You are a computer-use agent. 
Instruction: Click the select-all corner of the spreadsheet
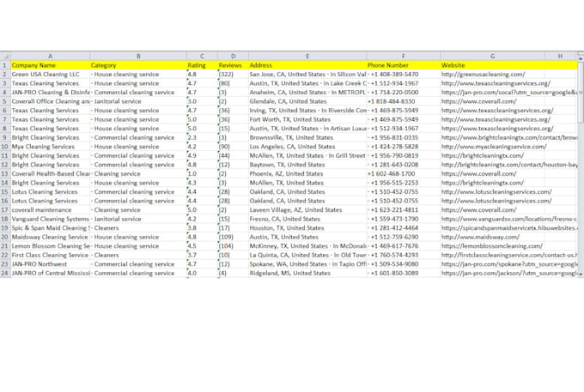5,56
